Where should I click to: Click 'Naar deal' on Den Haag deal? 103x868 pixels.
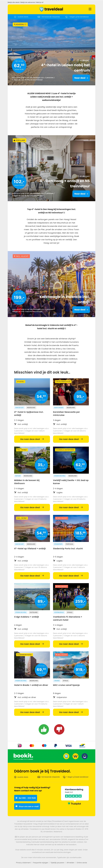pos(81,194)
